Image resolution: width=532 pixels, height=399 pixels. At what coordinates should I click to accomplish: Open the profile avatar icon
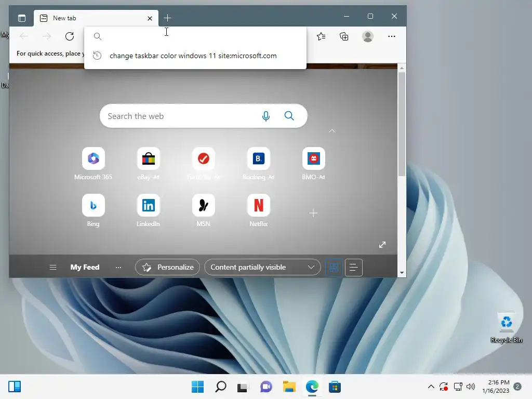coord(368,36)
